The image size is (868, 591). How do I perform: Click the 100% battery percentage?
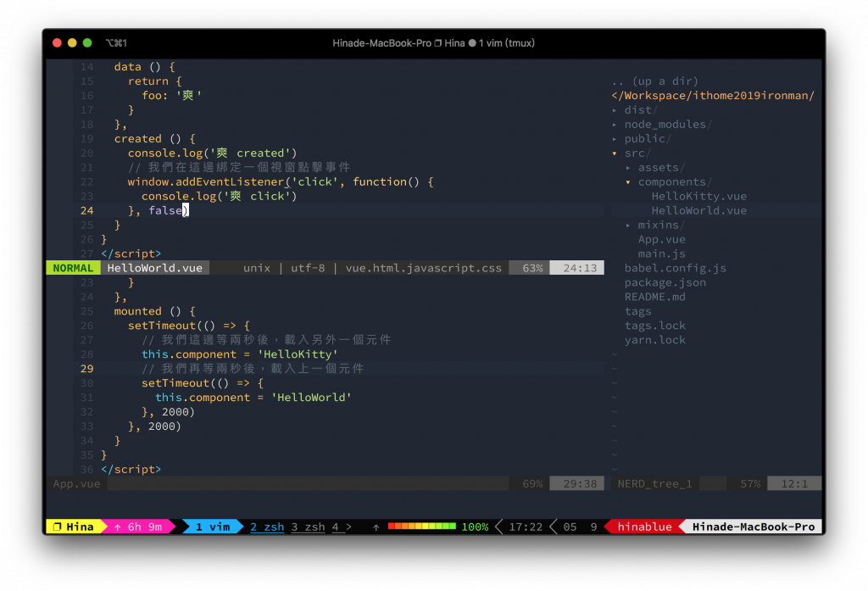[475, 527]
